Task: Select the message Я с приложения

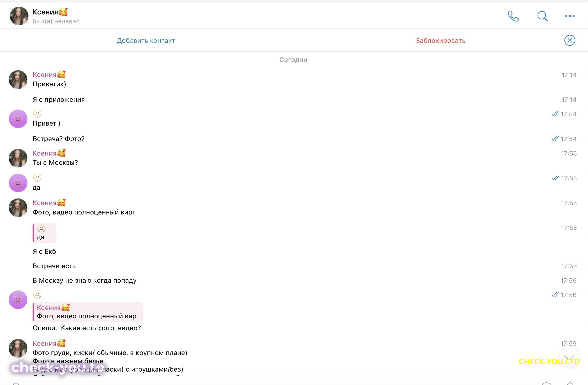Action: point(59,100)
